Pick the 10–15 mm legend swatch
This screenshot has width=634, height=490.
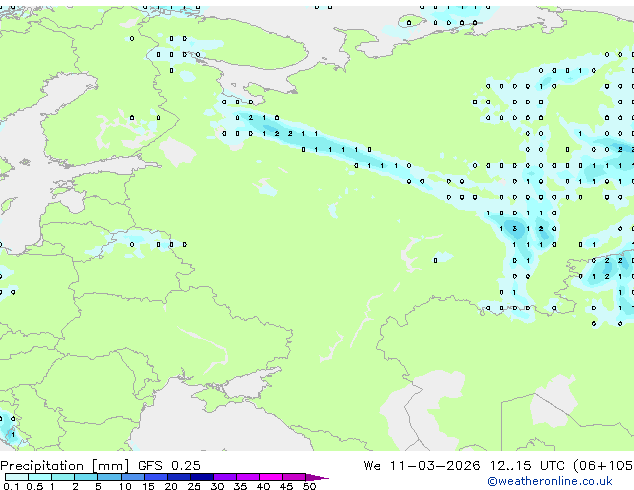tap(132, 477)
